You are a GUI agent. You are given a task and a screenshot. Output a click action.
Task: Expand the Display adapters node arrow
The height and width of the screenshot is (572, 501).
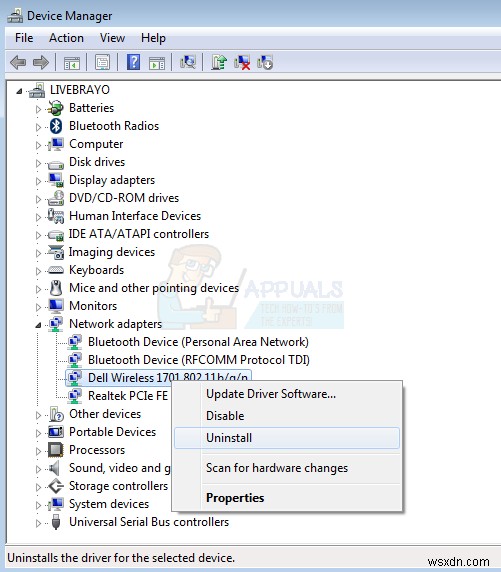point(38,181)
